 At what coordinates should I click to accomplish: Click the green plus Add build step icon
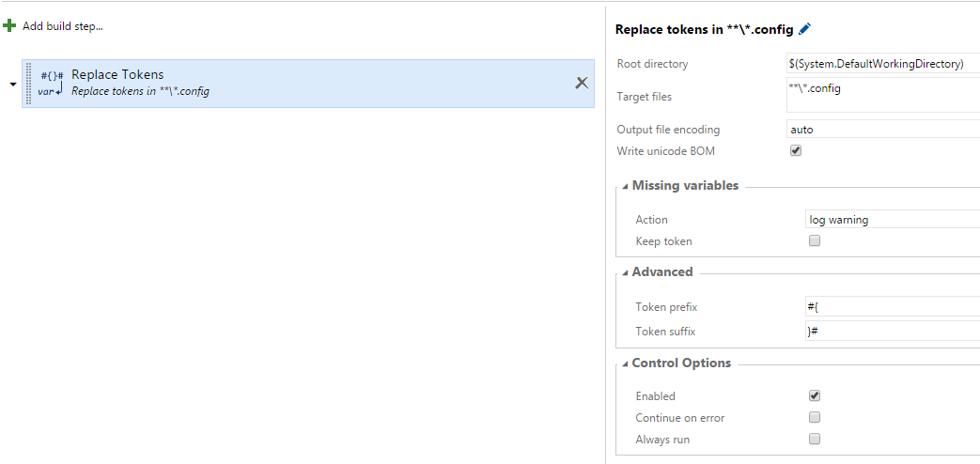(10, 26)
